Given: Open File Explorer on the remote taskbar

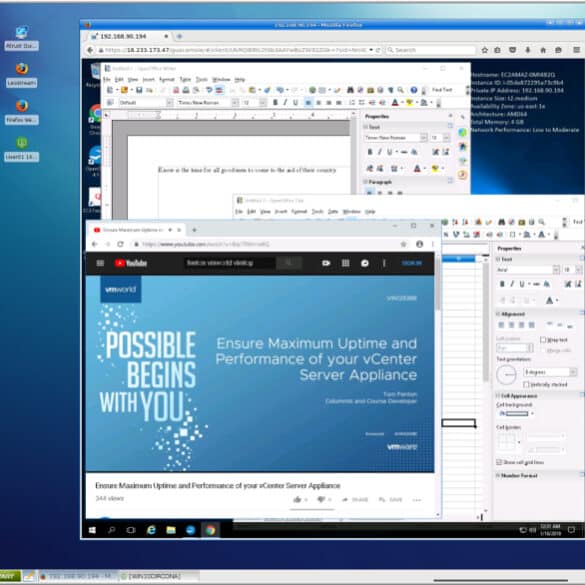Looking at the screenshot, I should [x=171, y=530].
